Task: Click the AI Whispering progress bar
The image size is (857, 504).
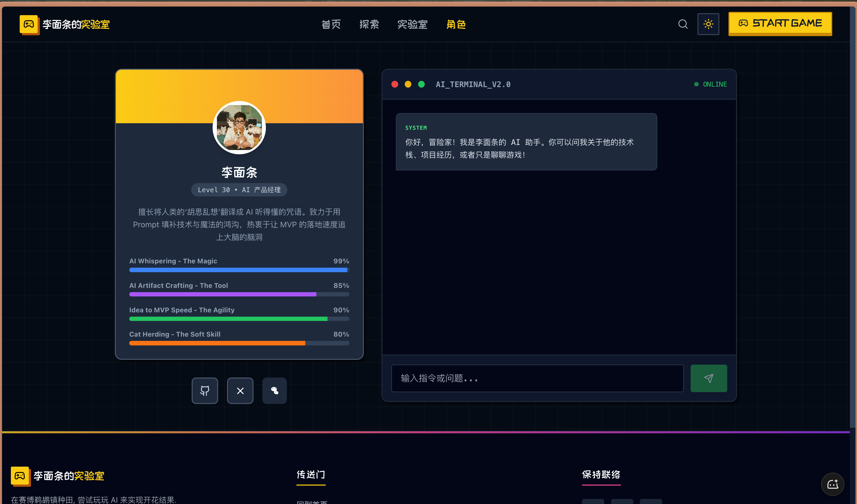Action: click(239, 270)
